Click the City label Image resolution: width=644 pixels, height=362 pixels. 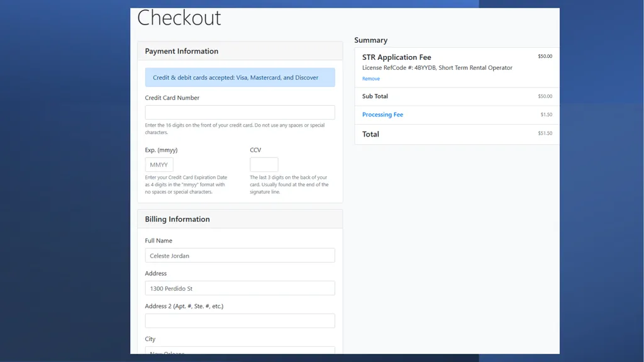coord(150,339)
